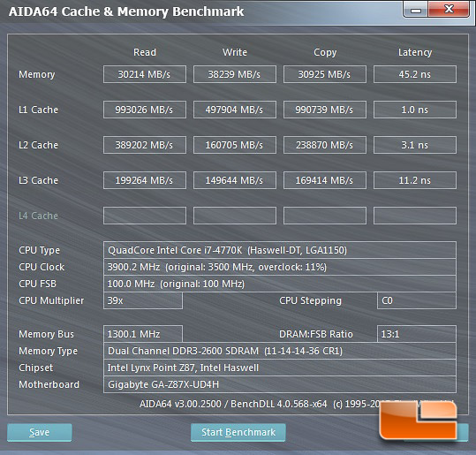Start the benchmark run

(x=238, y=432)
